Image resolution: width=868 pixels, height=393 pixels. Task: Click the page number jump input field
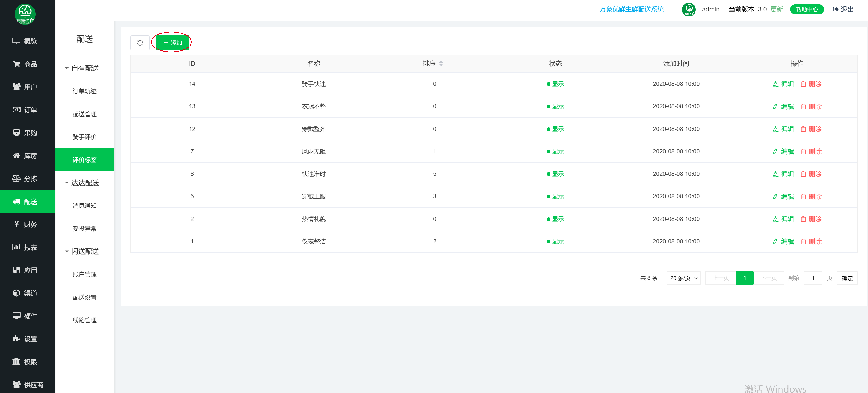(x=813, y=278)
